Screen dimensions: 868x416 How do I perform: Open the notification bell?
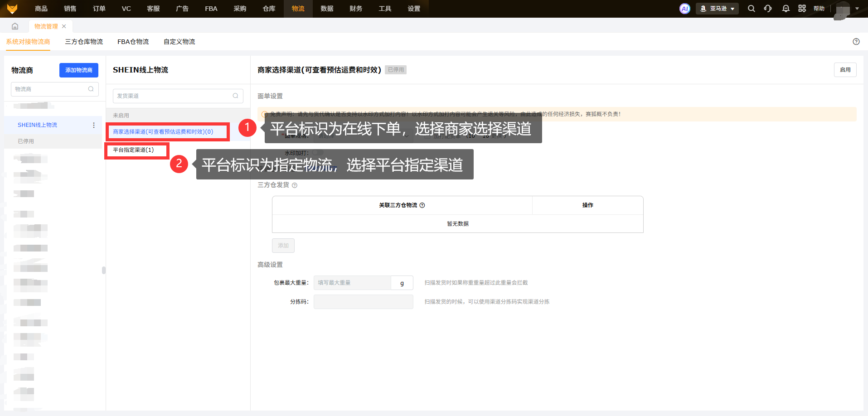click(786, 9)
